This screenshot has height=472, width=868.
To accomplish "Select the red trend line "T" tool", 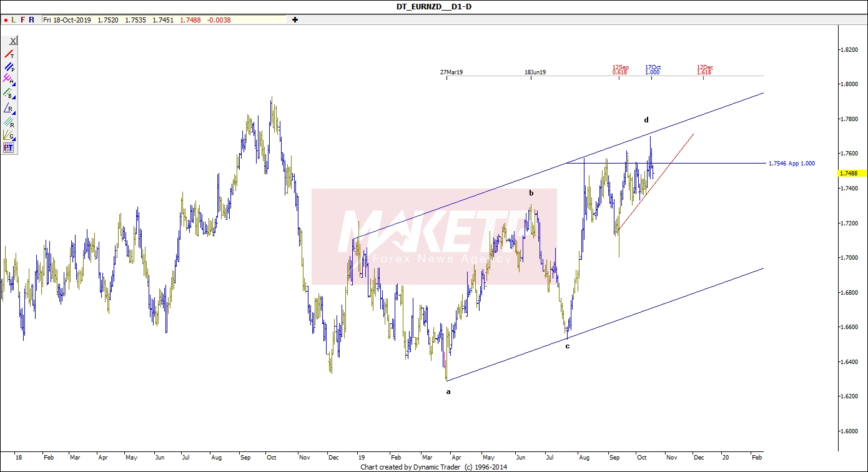I will [x=9, y=54].
